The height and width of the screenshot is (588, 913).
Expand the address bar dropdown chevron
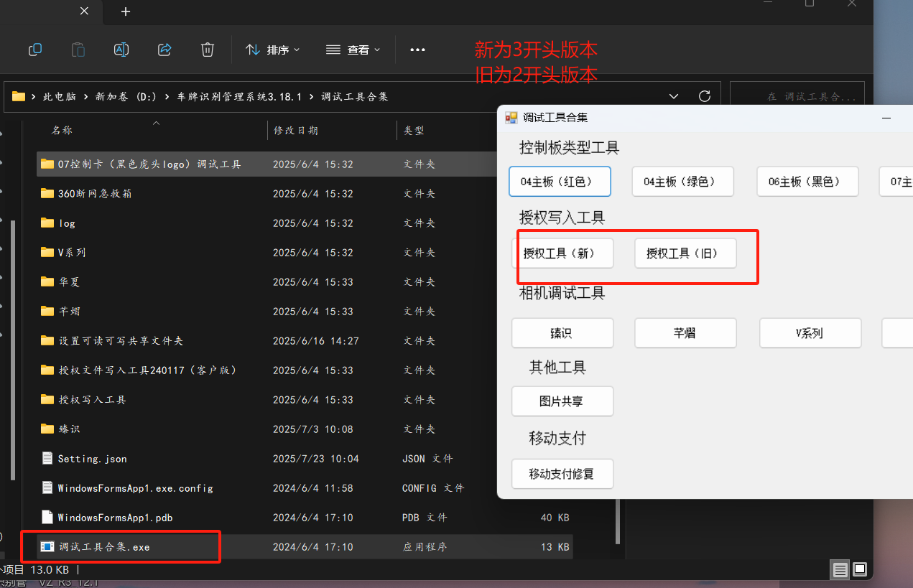673,95
